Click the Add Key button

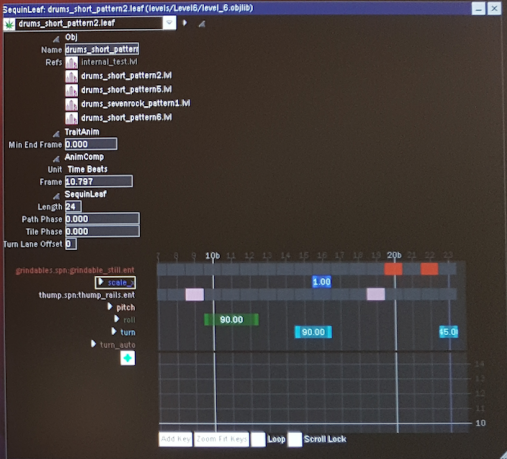pos(175,439)
